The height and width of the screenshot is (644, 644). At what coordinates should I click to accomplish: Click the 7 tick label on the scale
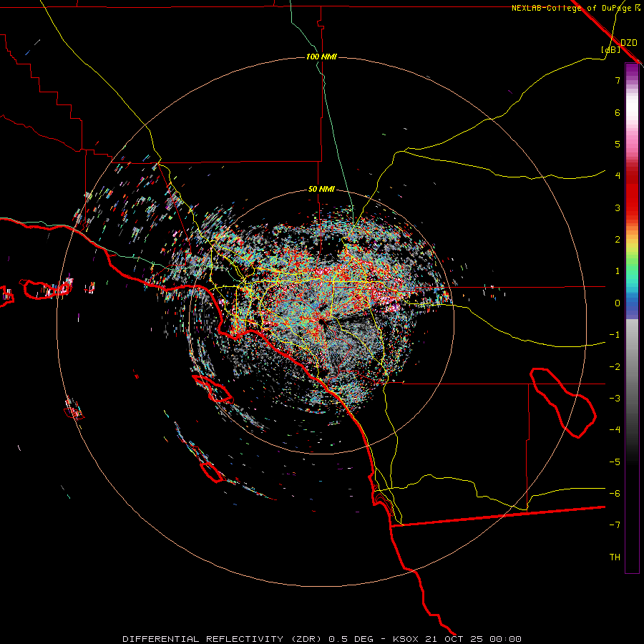(x=618, y=80)
